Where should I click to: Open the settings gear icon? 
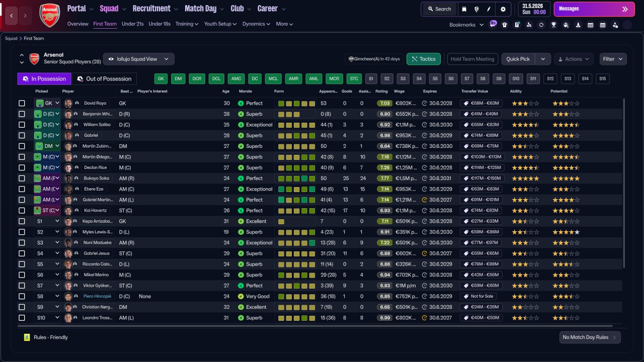pos(503,9)
